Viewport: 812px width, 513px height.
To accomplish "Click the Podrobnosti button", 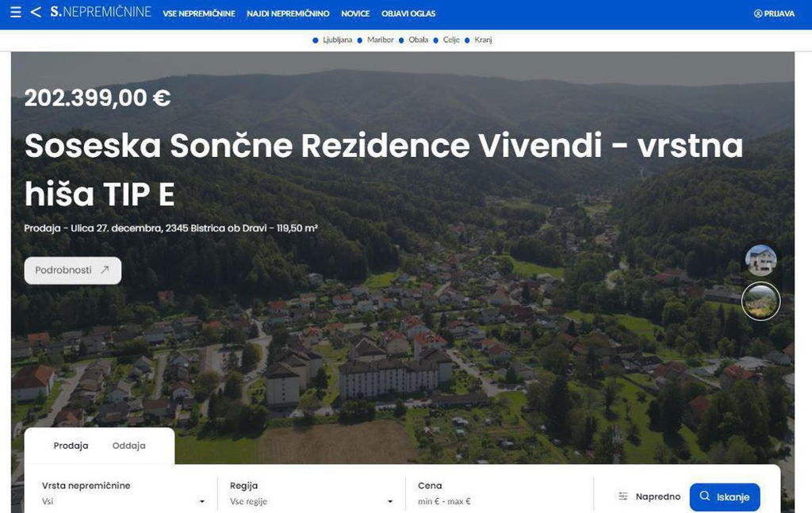I will pos(73,270).
